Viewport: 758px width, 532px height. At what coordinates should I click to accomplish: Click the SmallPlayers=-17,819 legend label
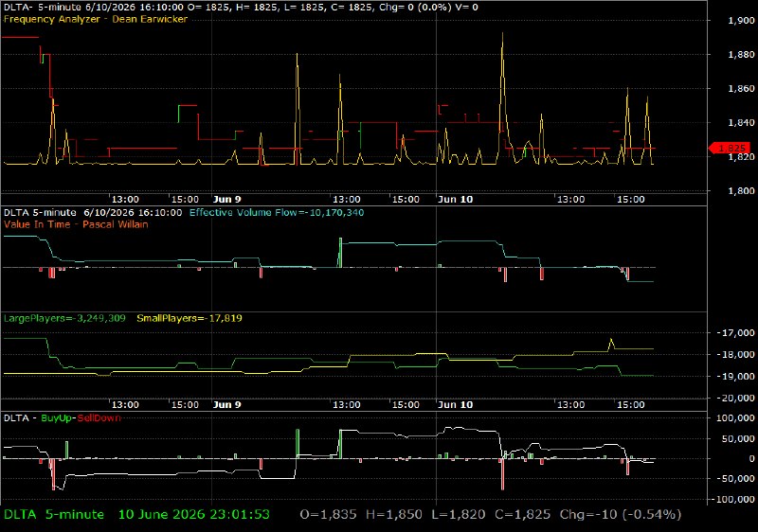[189, 318]
